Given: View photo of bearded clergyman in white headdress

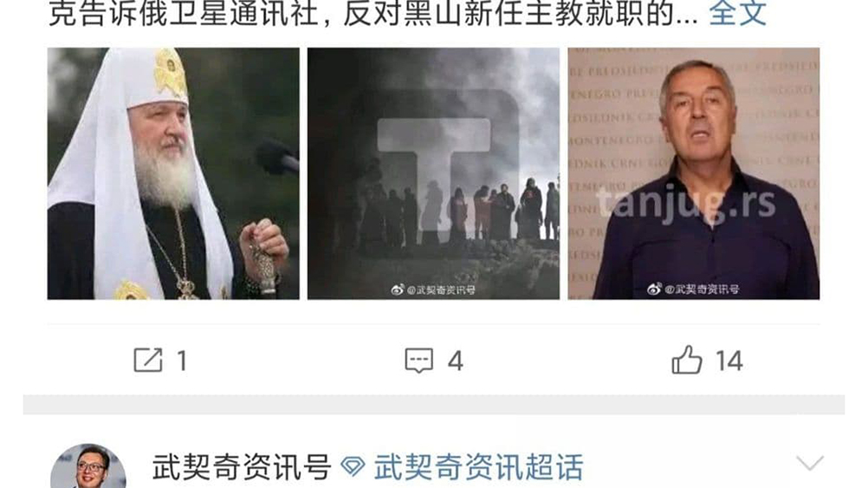Looking at the screenshot, I should (x=173, y=173).
